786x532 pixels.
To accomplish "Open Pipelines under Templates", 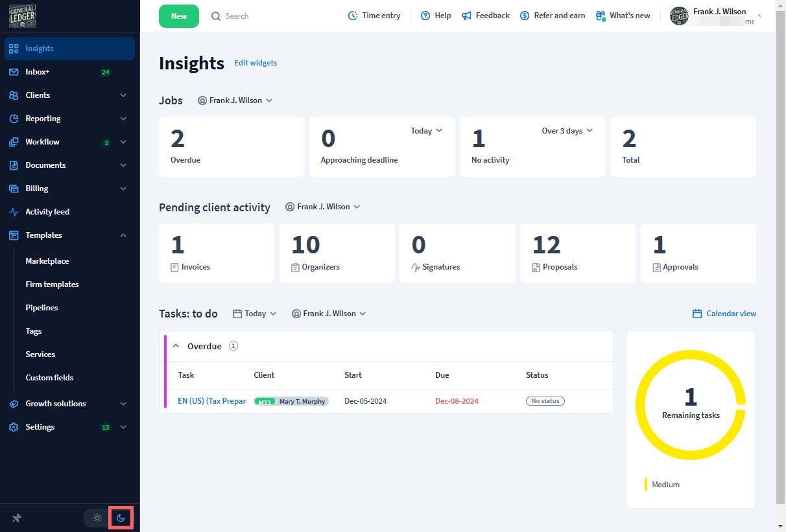I will pyautogui.click(x=42, y=308).
